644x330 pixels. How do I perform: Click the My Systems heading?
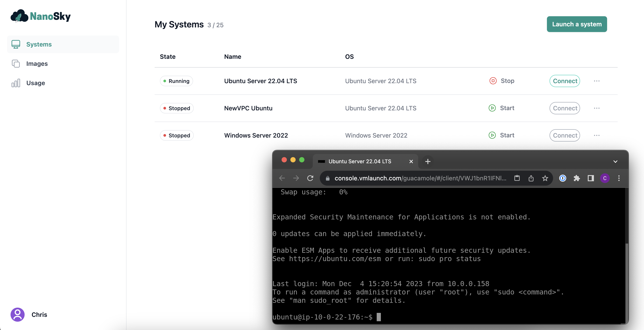(x=179, y=24)
